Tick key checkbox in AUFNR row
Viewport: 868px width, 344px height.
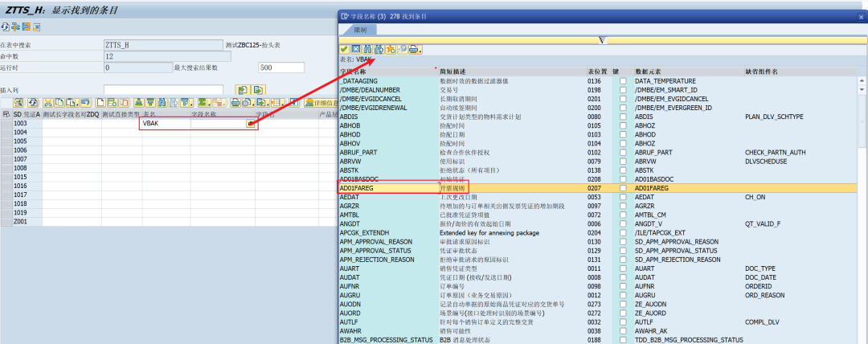click(x=623, y=286)
